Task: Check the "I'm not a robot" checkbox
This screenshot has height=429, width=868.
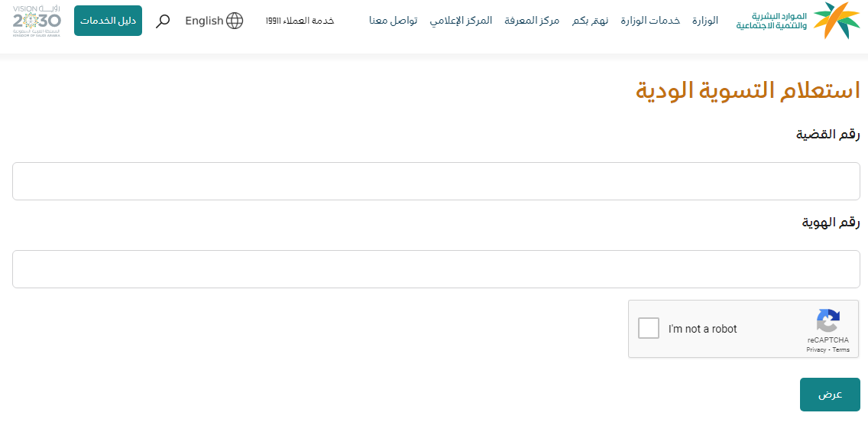Action: [649, 328]
